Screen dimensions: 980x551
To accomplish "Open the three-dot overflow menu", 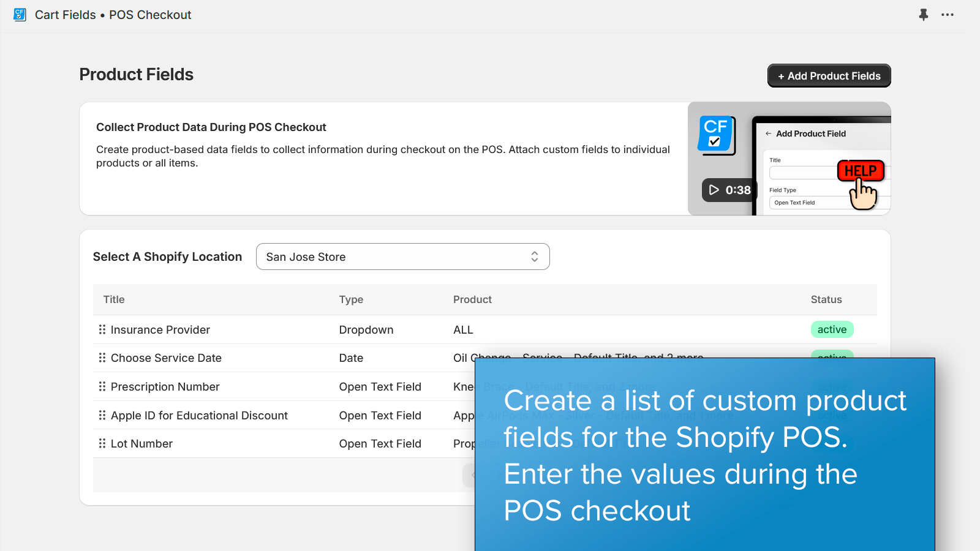I will (x=948, y=15).
